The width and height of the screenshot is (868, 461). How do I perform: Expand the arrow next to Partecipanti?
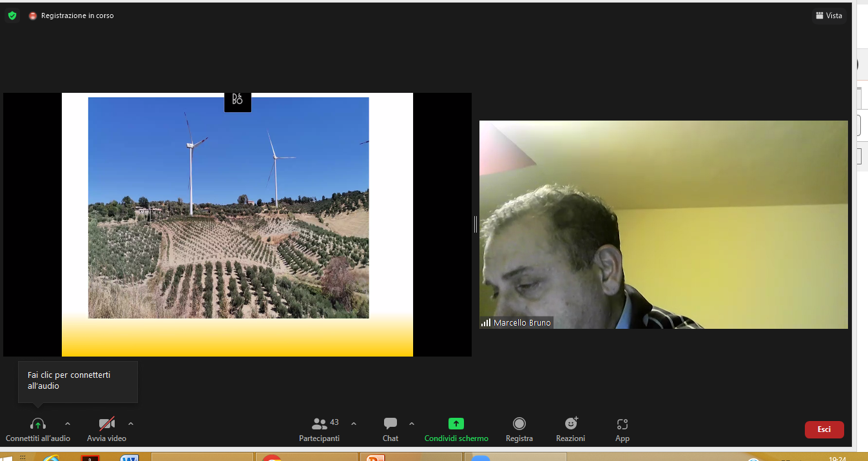click(354, 424)
